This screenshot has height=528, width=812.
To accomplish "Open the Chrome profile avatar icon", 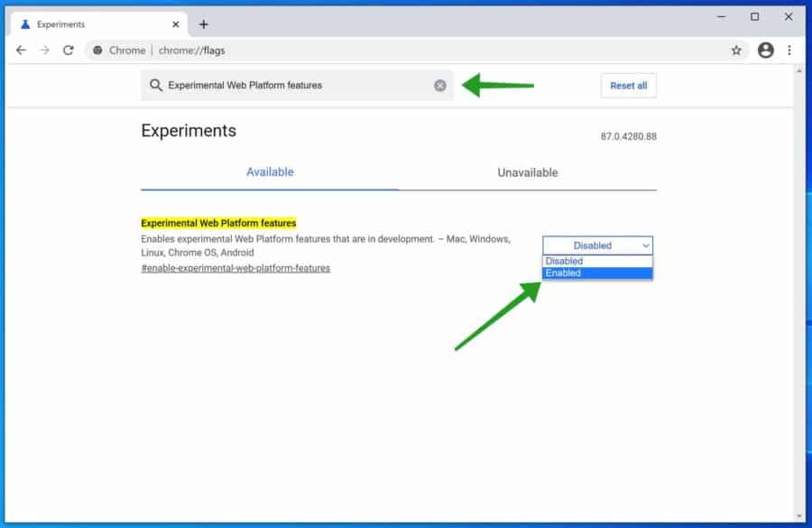I will click(766, 51).
